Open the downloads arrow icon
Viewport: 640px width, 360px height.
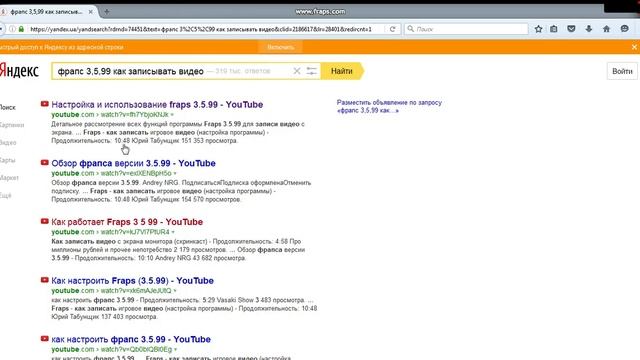tap(589, 29)
